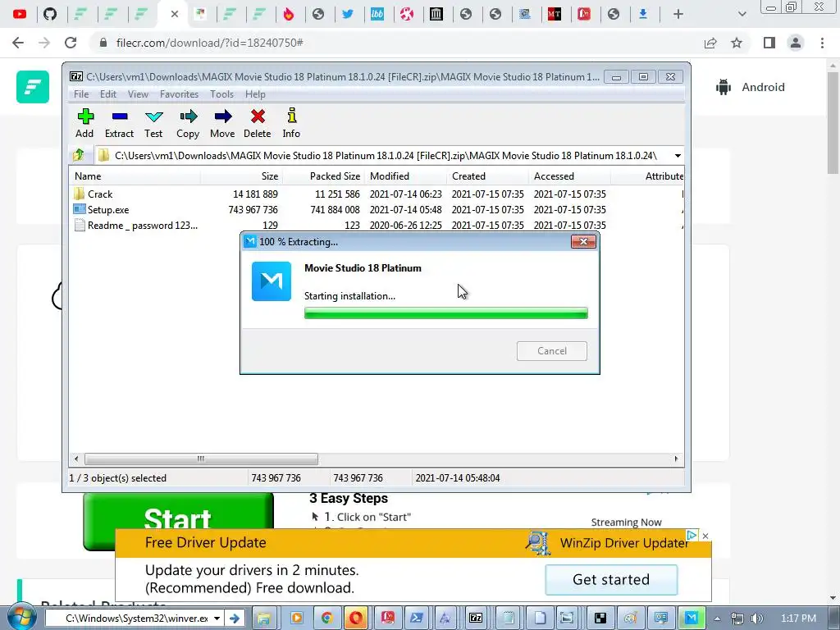Screen dimensions: 840x630
Task: Click the browser back arrow
Action: [18, 43]
